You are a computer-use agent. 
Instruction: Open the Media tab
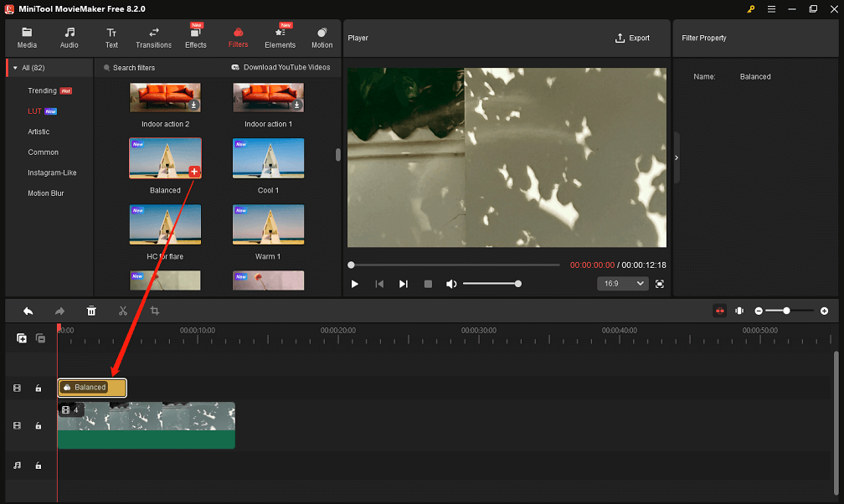click(x=27, y=39)
